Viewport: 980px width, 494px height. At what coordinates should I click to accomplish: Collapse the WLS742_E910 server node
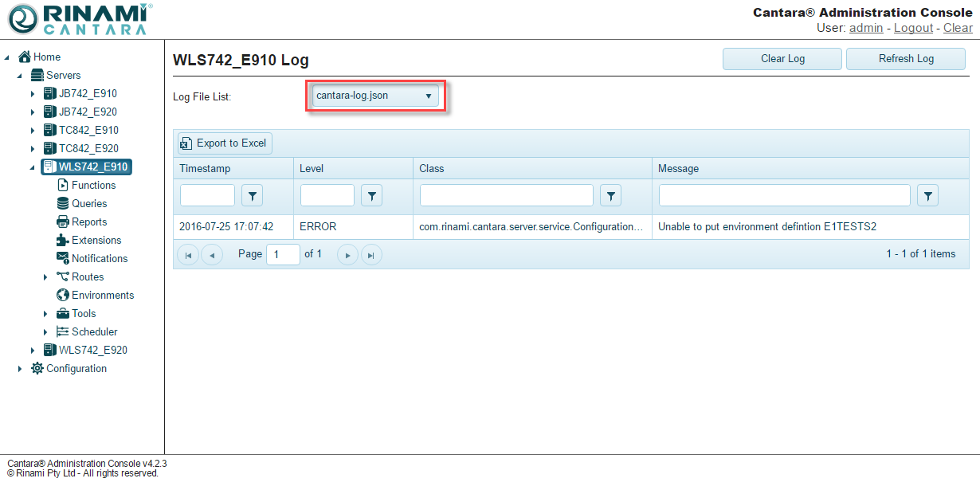[x=33, y=167]
